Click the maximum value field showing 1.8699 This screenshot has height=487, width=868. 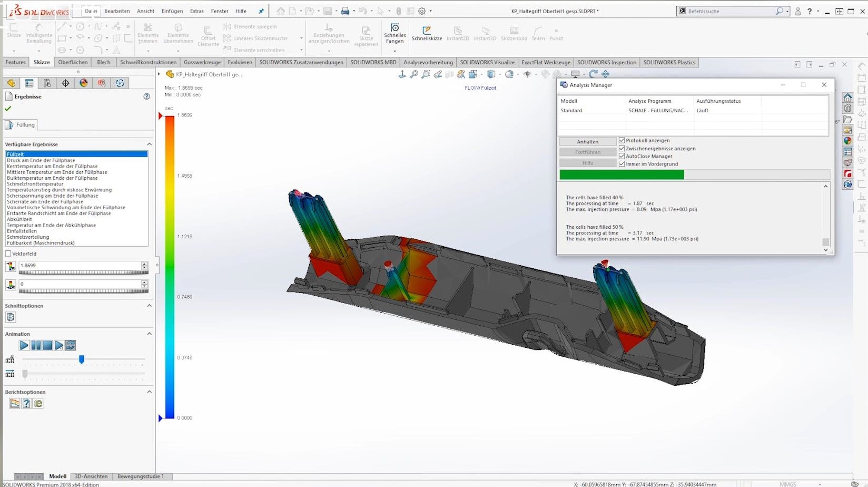coord(80,266)
